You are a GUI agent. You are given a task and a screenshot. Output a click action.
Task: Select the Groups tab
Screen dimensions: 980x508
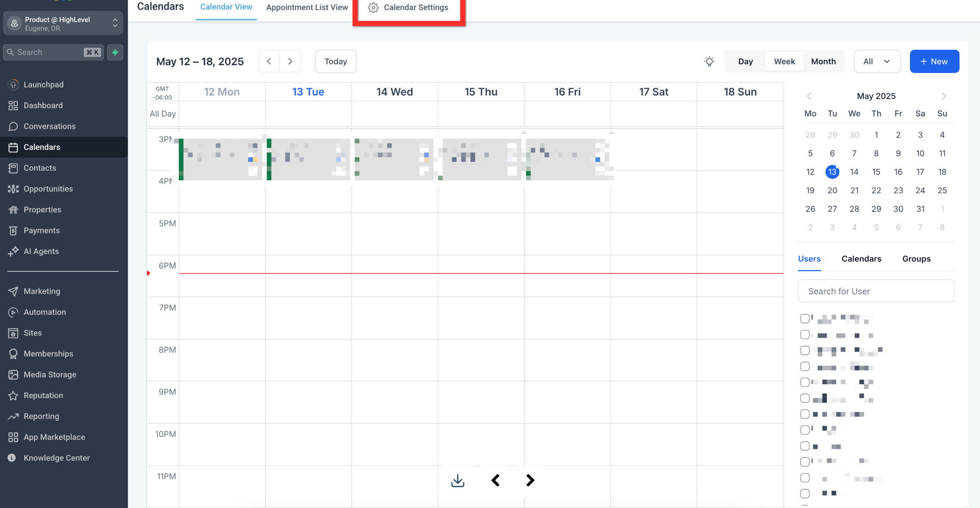click(x=916, y=259)
